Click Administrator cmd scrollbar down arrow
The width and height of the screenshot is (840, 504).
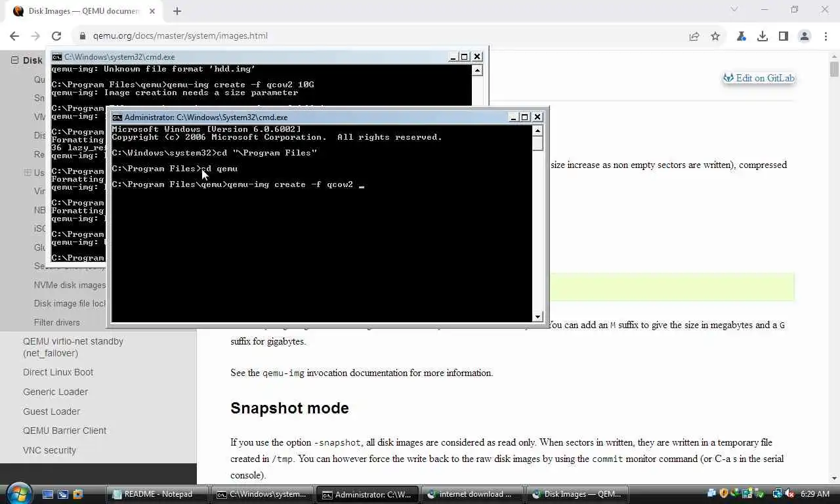pos(538,317)
